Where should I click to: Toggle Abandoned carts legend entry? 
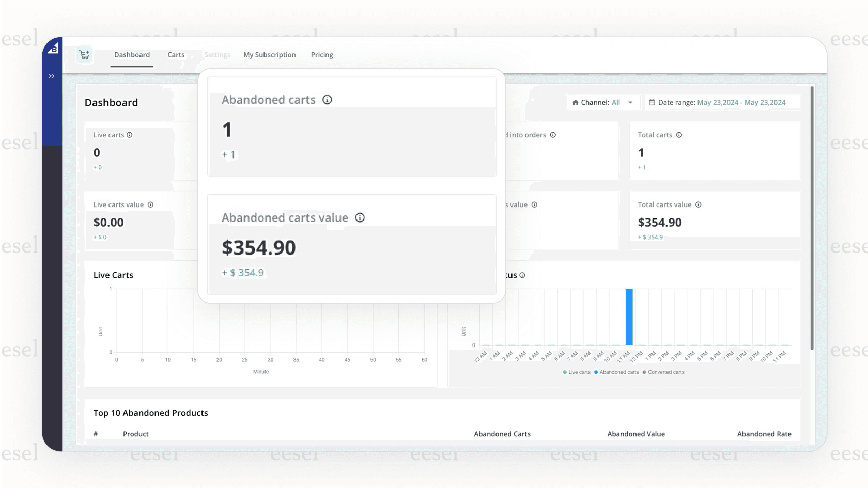click(616, 372)
